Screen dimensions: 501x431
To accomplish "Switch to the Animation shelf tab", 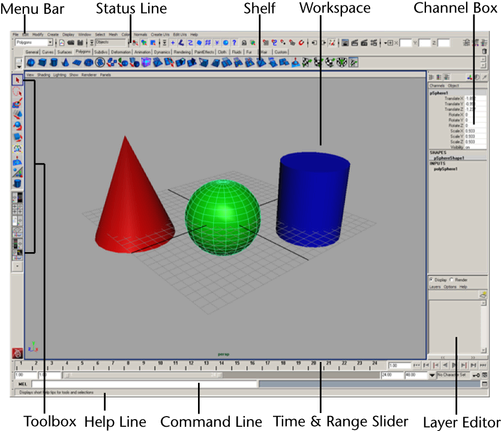I will (142, 52).
